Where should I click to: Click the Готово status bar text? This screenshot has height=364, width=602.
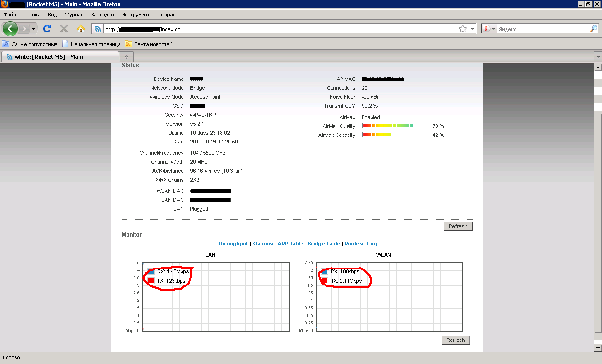click(11, 357)
